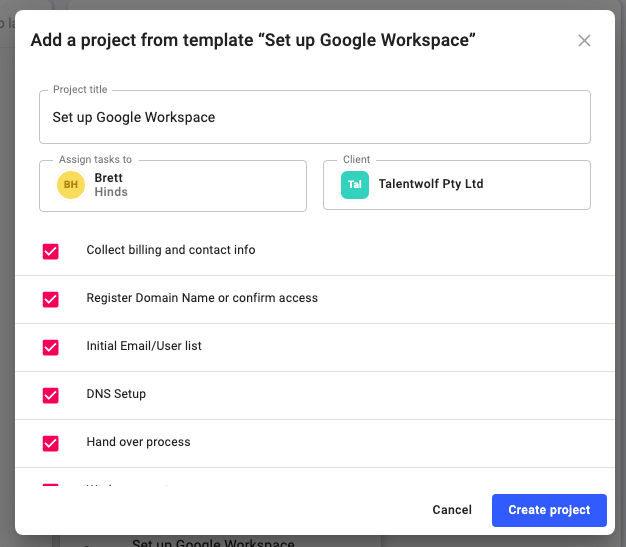
Task: Uncheck the DNS Setup task
Action: [51, 395]
